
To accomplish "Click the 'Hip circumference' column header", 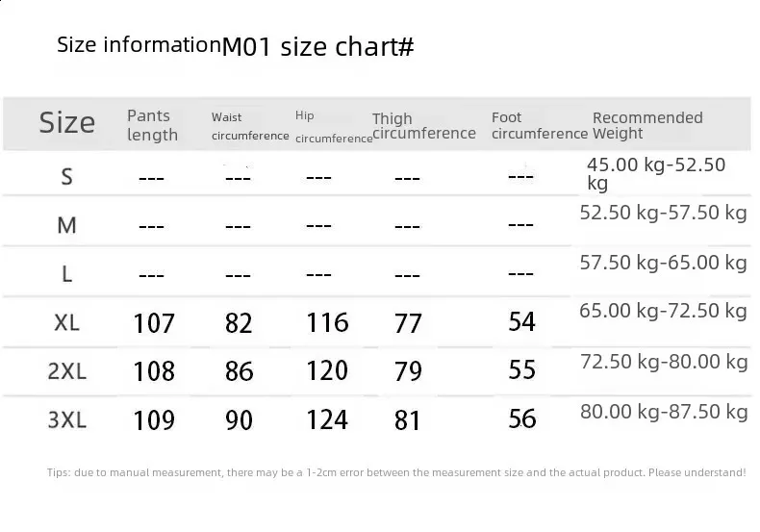I will click(333, 127).
